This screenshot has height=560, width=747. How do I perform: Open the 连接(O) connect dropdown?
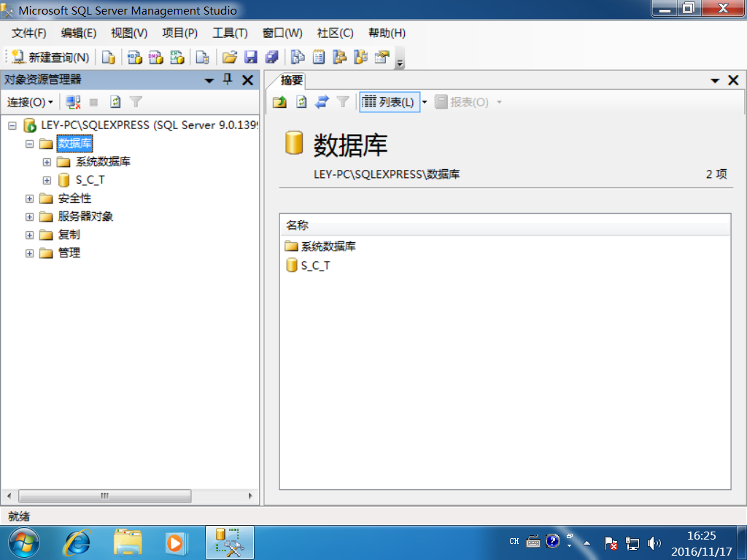(29, 102)
